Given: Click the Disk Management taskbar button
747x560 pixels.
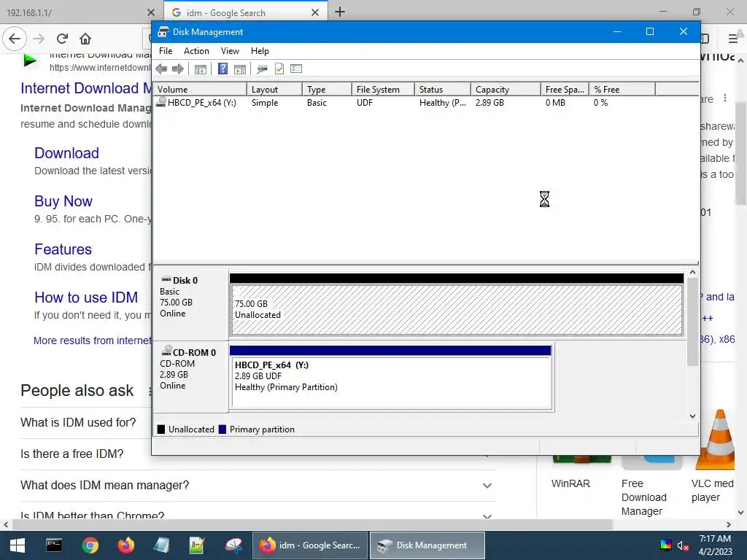Looking at the screenshot, I should click(x=427, y=545).
